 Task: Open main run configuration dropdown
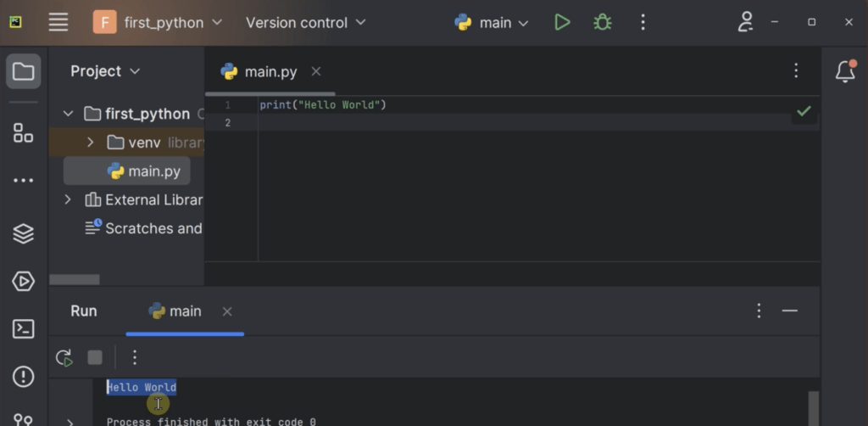[x=492, y=23]
